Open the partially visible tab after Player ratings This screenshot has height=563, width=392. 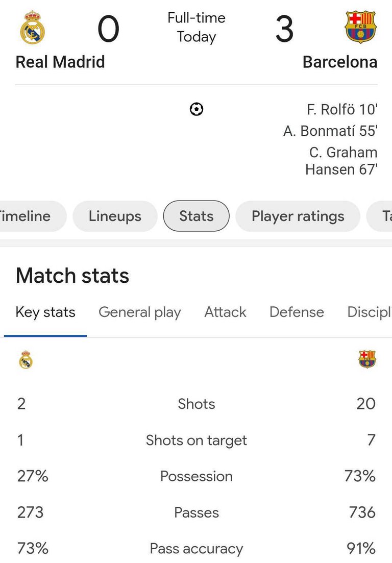point(379,216)
